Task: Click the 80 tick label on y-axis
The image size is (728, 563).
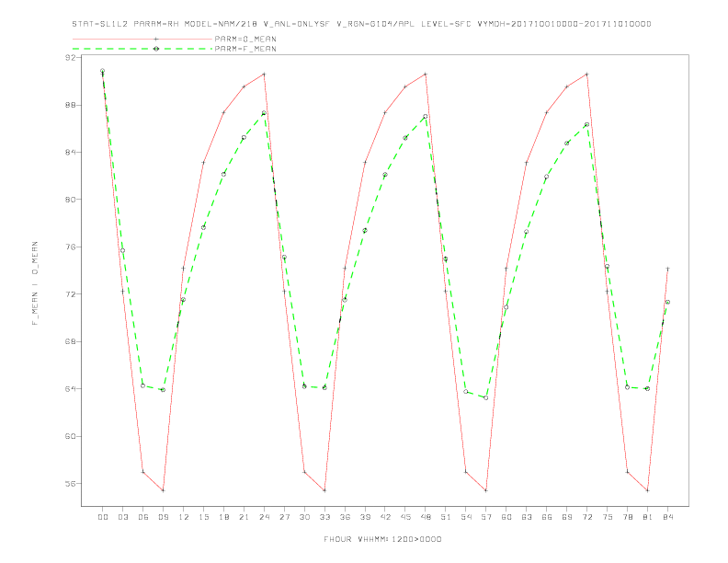Action: point(71,200)
